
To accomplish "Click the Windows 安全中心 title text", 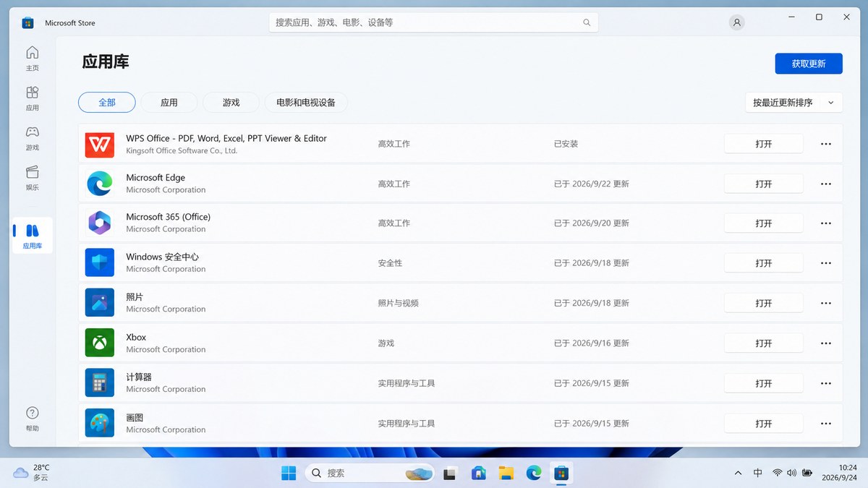I will coord(162,257).
